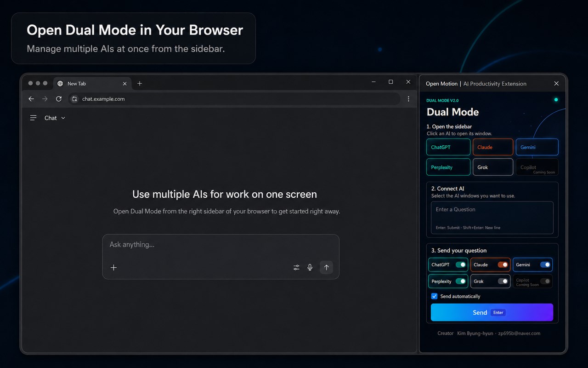Open the Gemini window button
This screenshot has width=588, height=368.
[537, 147]
